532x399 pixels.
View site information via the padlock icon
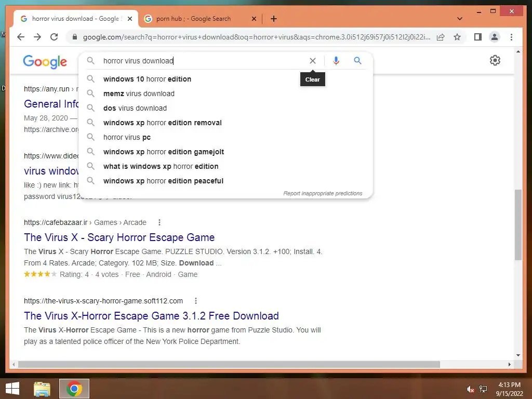tap(75, 37)
